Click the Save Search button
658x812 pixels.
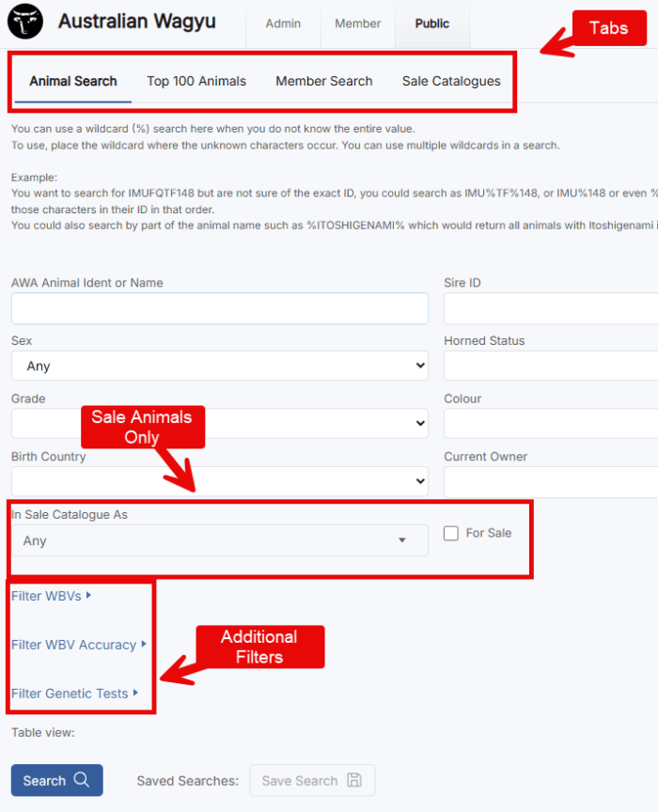(x=312, y=780)
